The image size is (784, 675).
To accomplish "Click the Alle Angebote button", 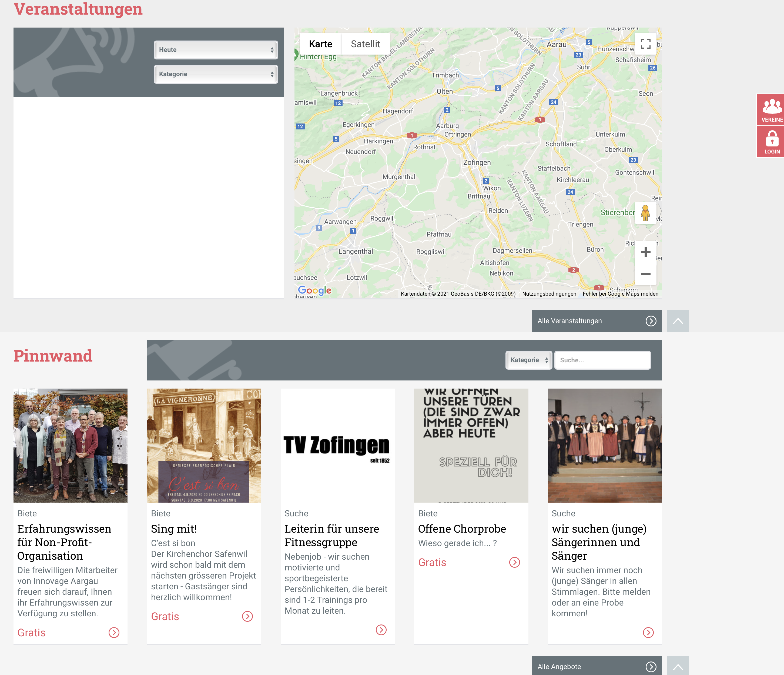I will tap(596, 666).
